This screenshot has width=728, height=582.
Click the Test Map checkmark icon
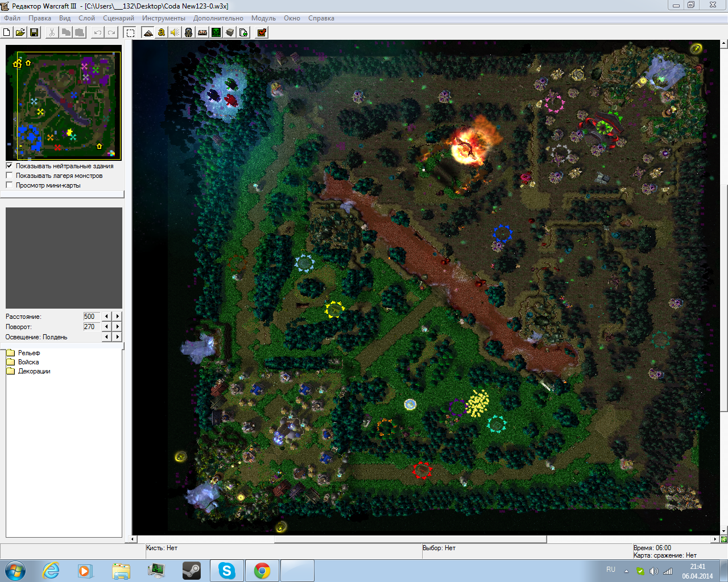262,32
